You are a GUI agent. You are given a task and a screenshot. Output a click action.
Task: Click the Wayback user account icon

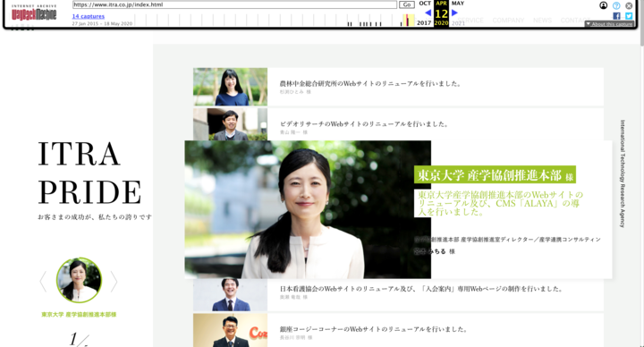coord(604,5)
